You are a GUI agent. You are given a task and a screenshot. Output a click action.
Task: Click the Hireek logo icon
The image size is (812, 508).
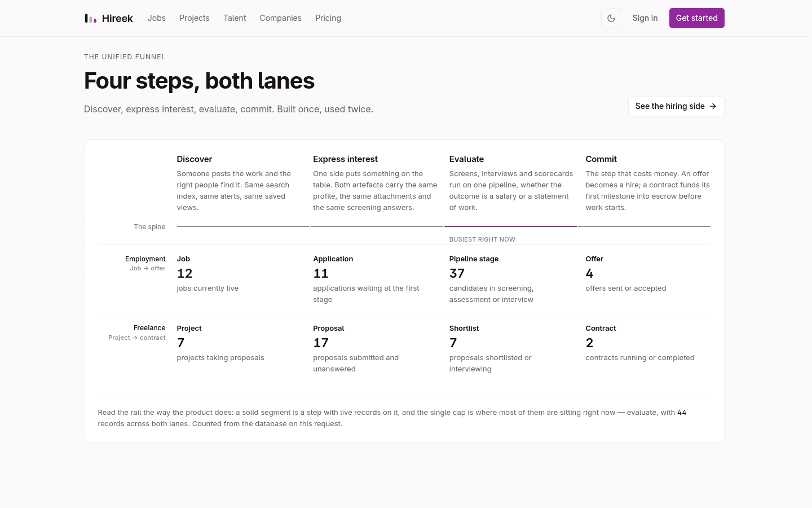(90, 18)
